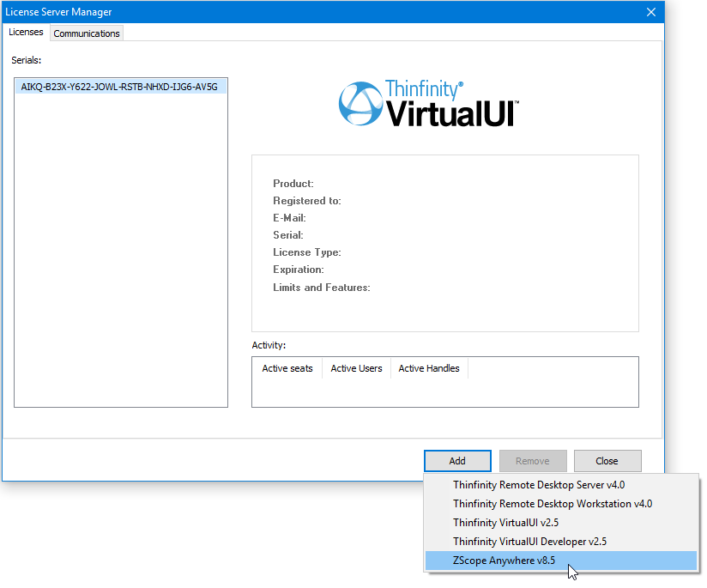707x588 pixels.
Task: Click the Limits and Features label
Action: pyautogui.click(x=321, y=288)
